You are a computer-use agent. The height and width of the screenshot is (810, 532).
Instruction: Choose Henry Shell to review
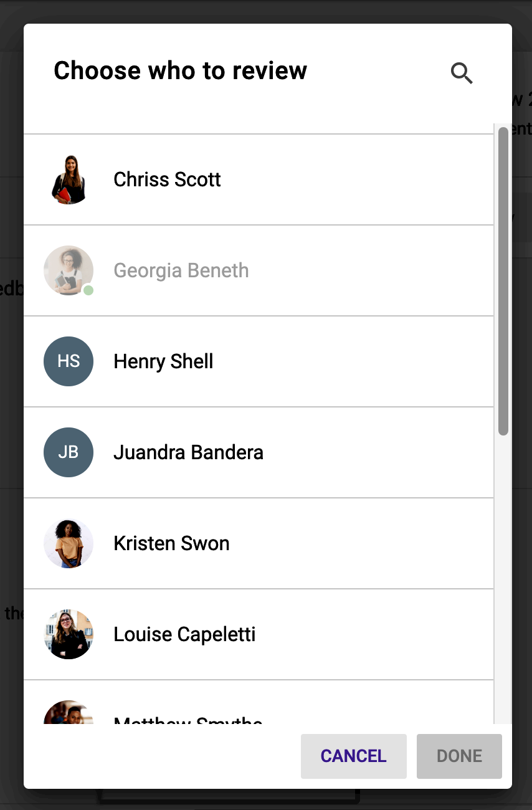coord(259,361)
